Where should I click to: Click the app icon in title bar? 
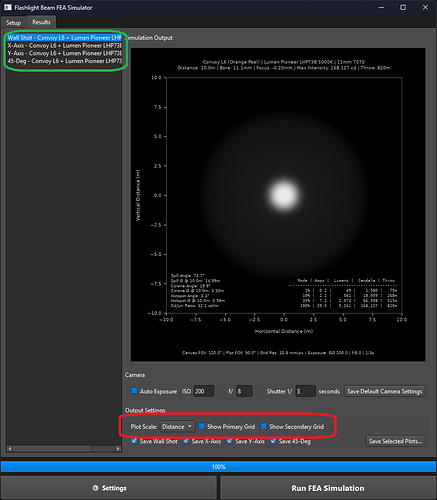click(7, 7)
